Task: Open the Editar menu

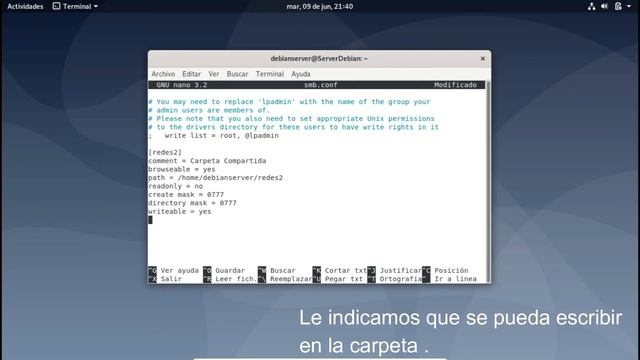Action: tap(191, 74)
